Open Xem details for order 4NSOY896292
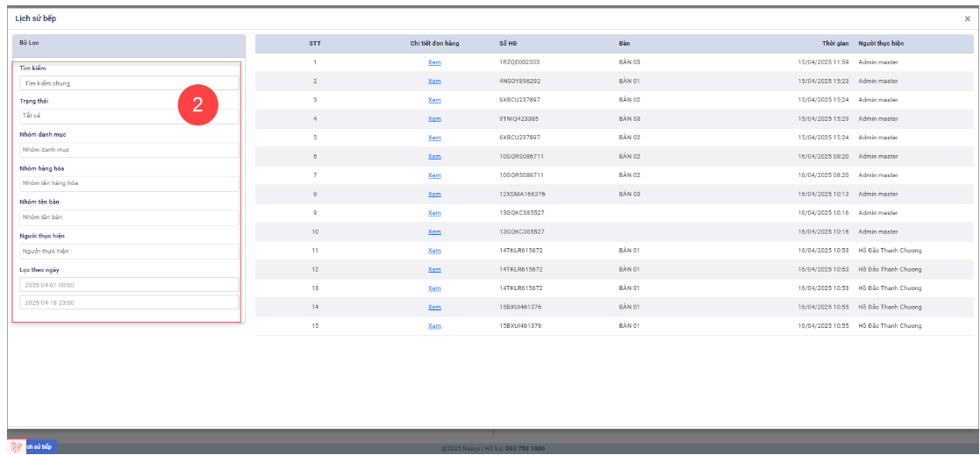The image size is (980, 455). pos(434,81)
